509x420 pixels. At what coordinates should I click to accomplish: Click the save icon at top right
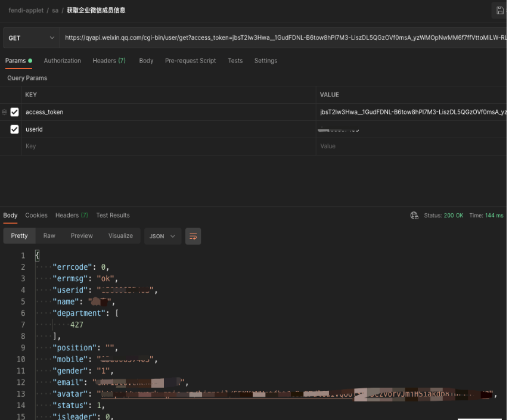(x=500, y=10)
